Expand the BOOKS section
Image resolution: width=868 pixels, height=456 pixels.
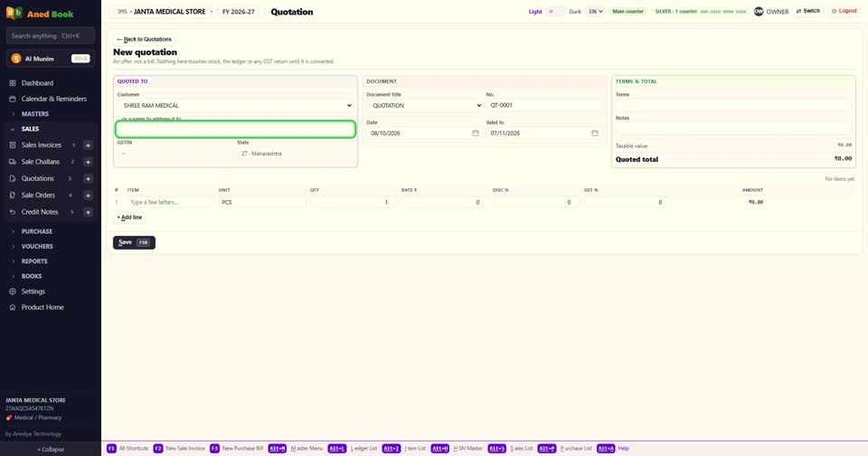[32, 277]
